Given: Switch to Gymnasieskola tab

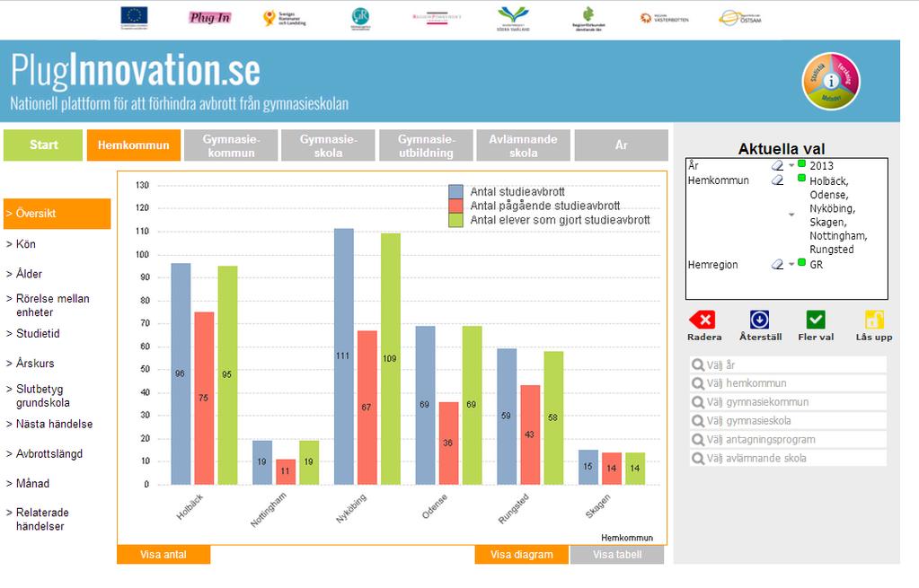Looking at the screenshot, I should (x=328, y=145).
